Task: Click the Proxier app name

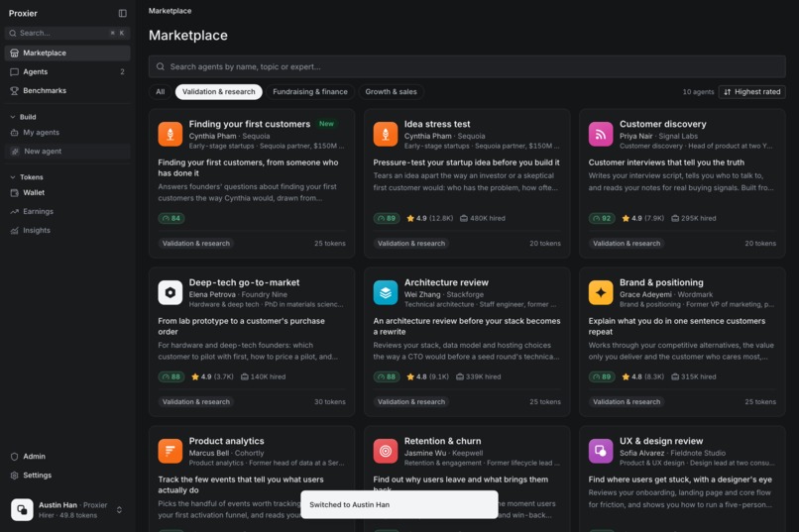Action: tap(23, 13)
